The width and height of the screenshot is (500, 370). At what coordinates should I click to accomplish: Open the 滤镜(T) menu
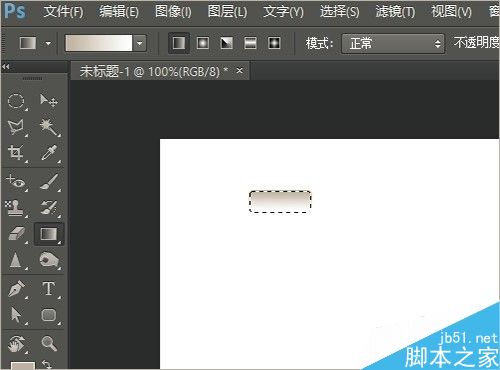pos(395,12)
